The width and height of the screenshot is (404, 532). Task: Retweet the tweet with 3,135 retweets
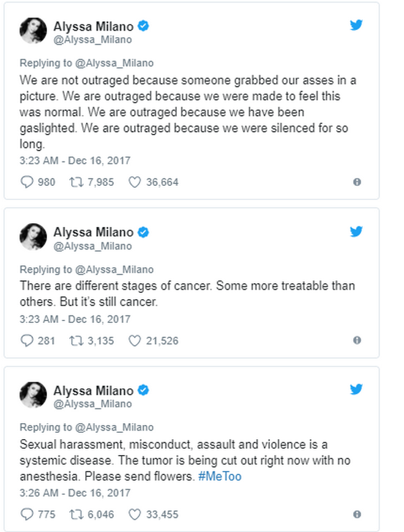click(73, 341)
